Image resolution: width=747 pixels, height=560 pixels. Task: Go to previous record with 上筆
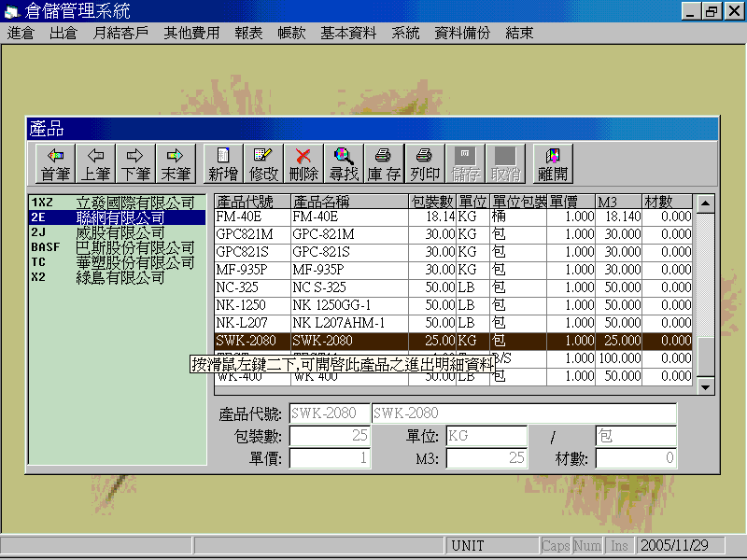tap(95, 163)
